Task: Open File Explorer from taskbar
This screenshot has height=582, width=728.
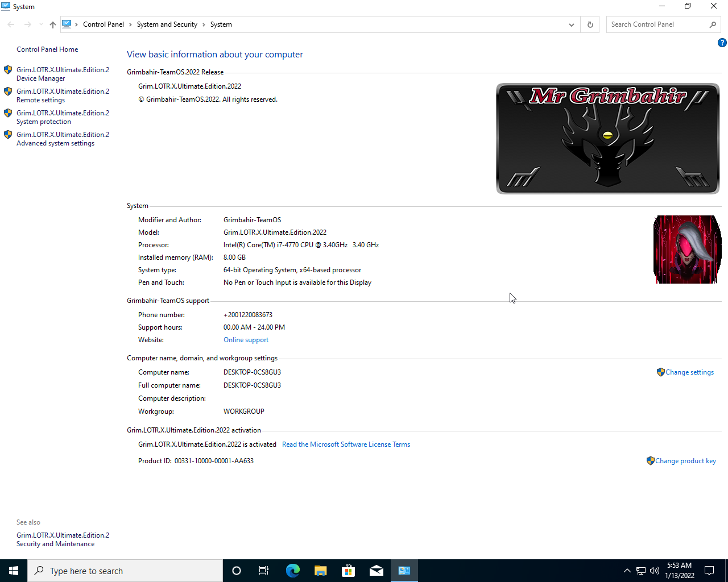Action: 321,571
